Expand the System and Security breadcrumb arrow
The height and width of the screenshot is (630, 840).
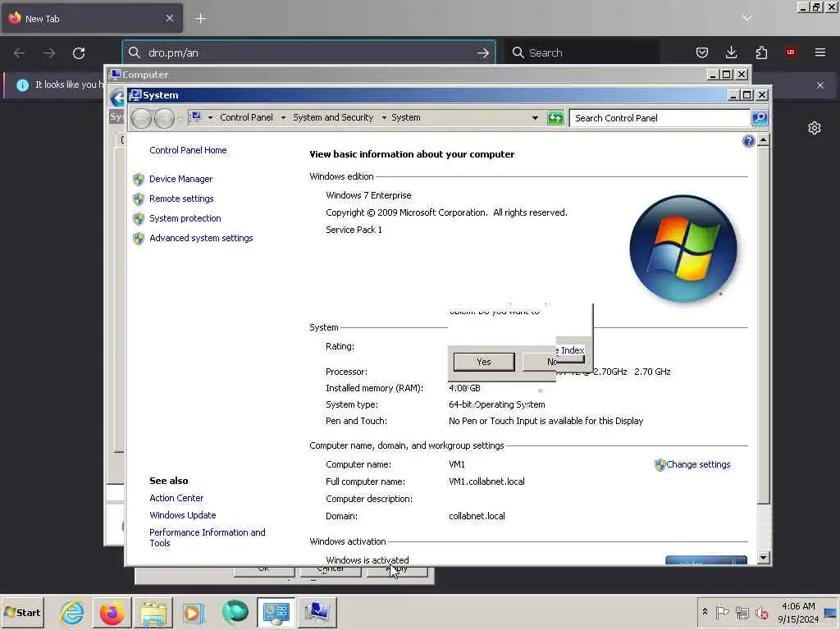tap(384, 118)
